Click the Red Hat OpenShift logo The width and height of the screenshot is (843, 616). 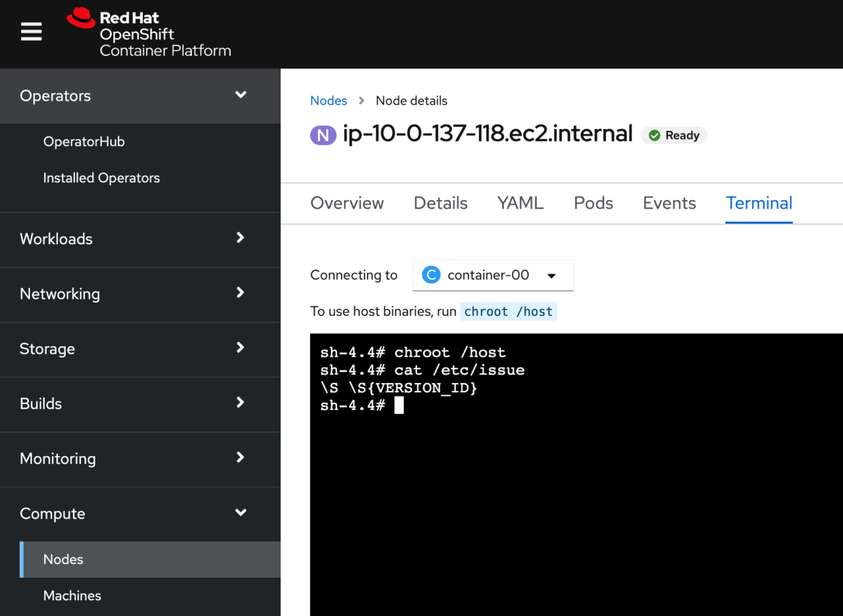click(149, 33)
